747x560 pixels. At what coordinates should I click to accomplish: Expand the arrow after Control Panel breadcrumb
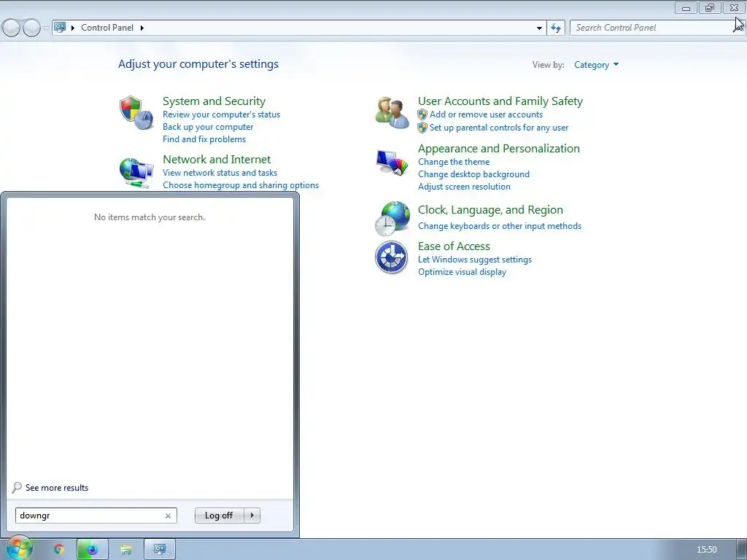(142, 28)
